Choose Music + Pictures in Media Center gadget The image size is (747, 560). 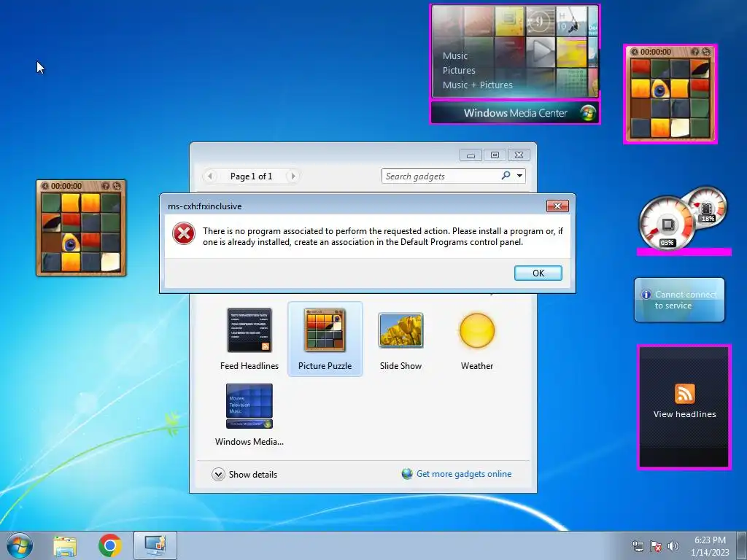(477, 85)
